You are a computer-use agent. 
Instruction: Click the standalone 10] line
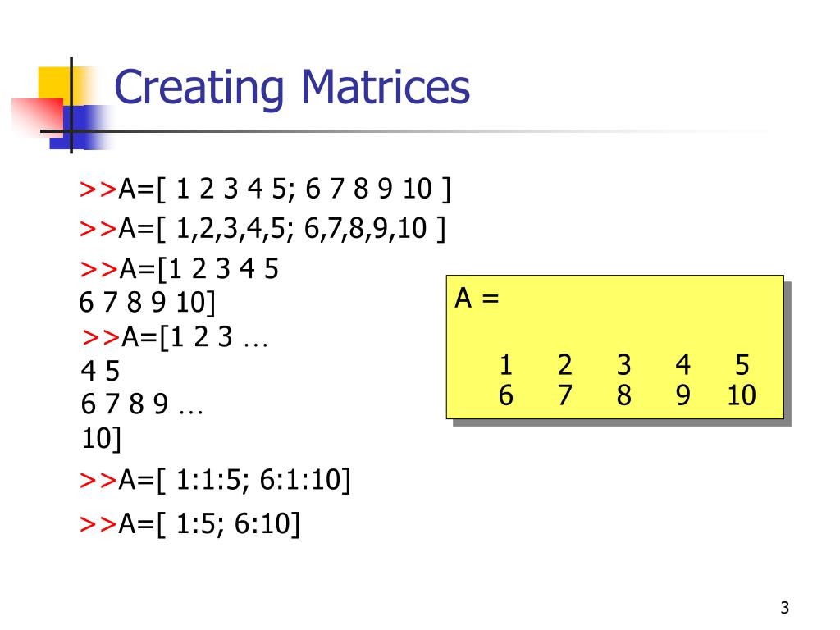(101, 439)
